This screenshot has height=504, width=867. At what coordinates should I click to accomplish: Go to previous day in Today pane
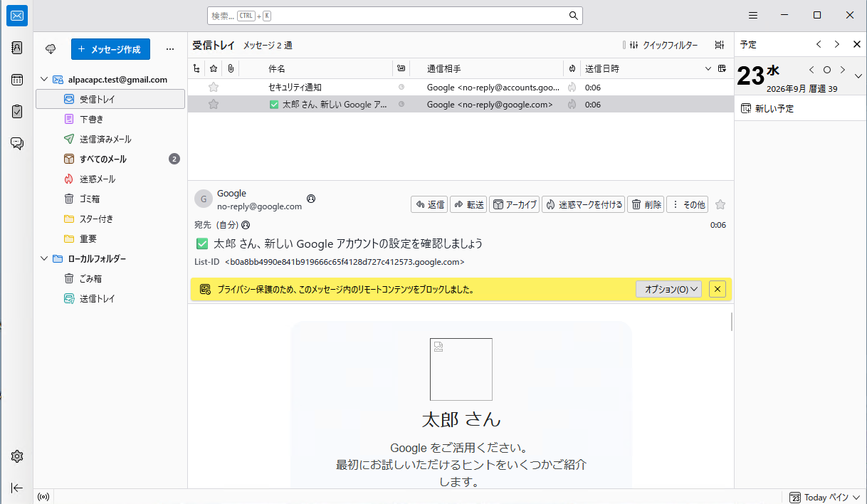point(811,70)
